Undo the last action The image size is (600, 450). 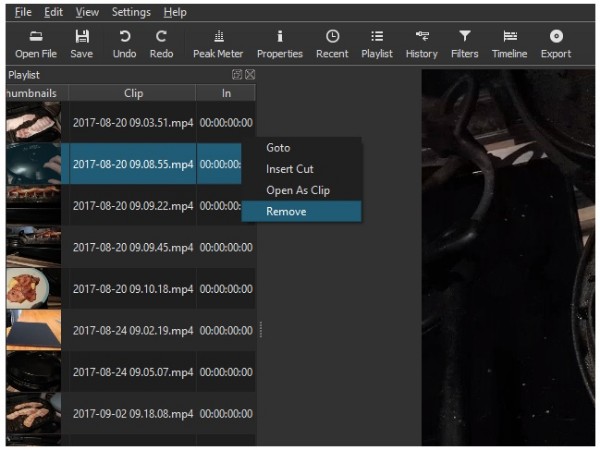click(x=124, y=44)
